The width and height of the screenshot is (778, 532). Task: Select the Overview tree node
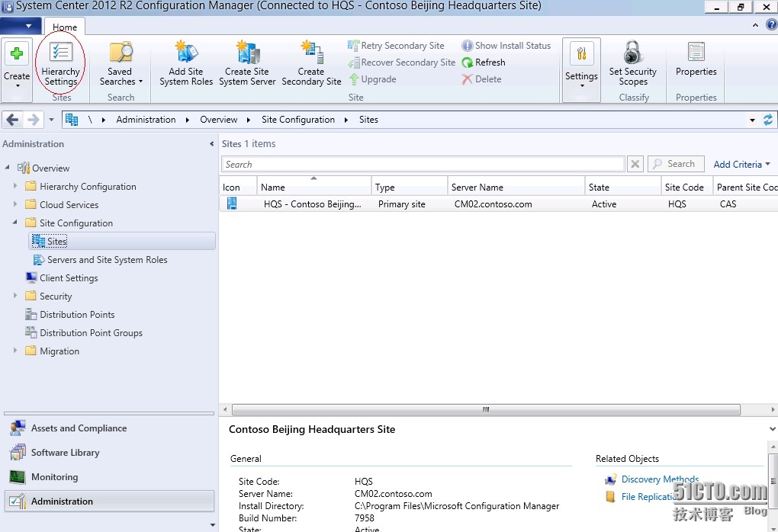coord(50,168)
